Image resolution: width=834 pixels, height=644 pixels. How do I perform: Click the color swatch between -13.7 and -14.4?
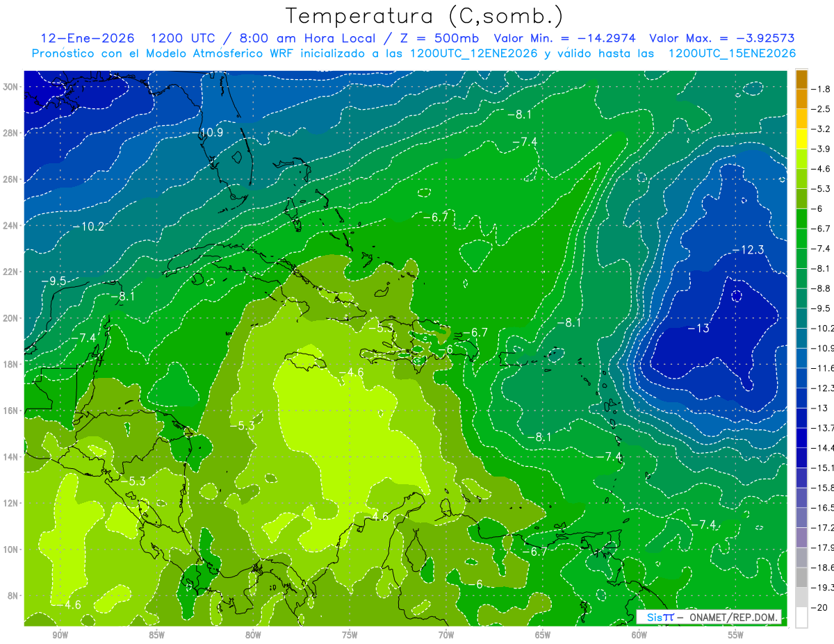point(802,438)
